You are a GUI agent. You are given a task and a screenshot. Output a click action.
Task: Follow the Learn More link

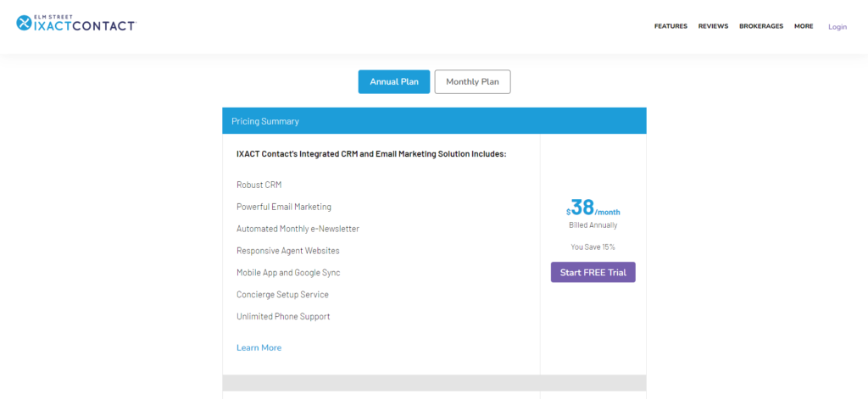coord(259,347)
